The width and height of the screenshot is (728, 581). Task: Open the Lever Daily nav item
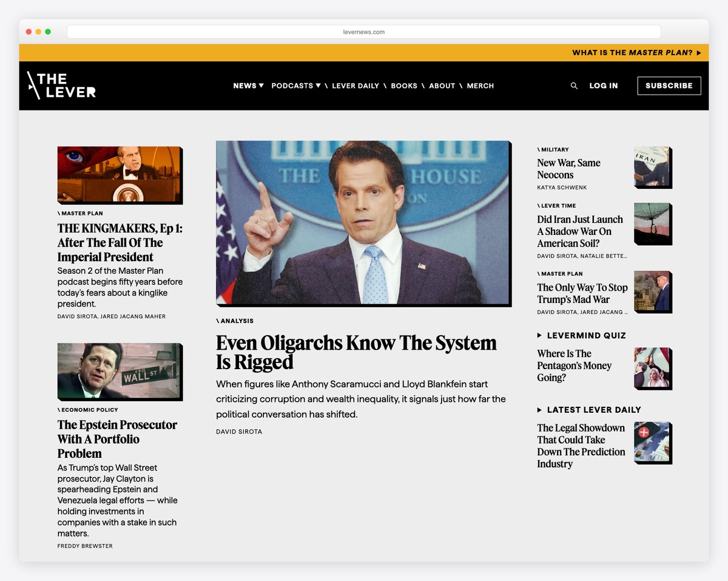pos(355,86)
